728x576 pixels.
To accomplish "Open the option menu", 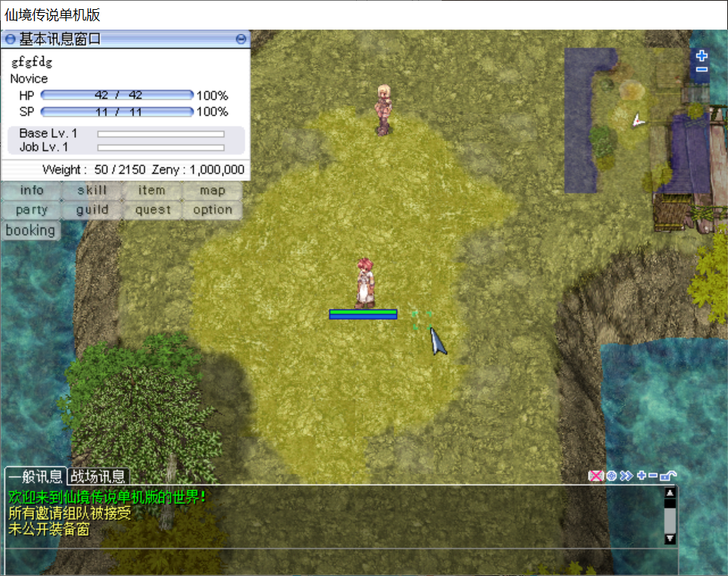I will 212,210.
